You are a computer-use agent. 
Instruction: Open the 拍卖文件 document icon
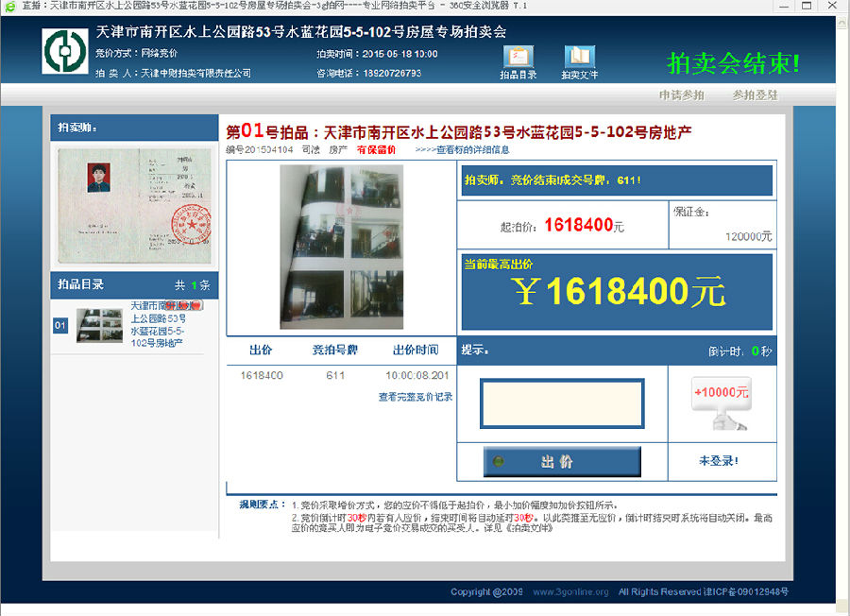point(579,59)
